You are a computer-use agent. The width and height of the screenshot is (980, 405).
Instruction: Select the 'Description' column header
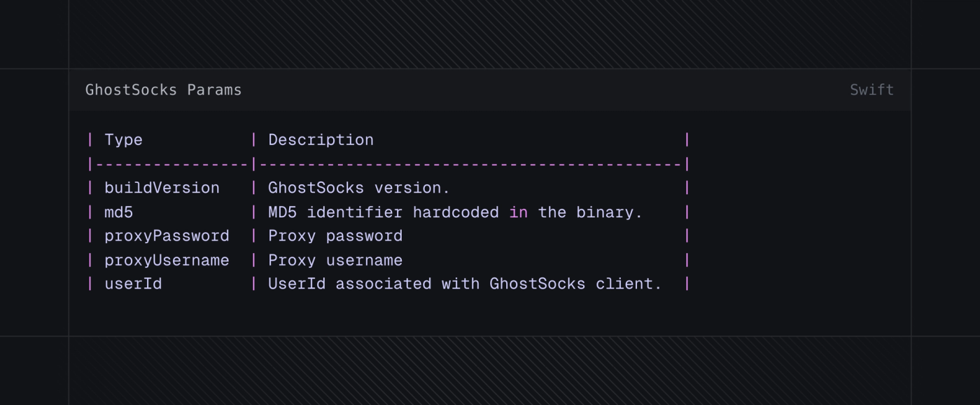(321, 140)
